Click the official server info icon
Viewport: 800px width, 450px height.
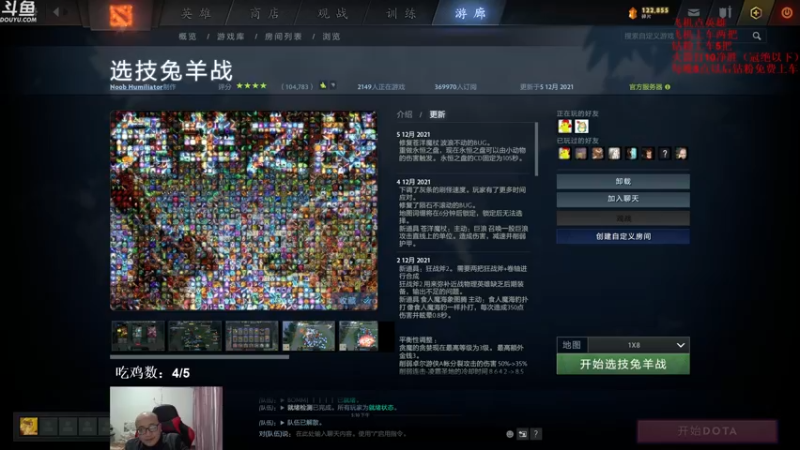click(668, 87)
